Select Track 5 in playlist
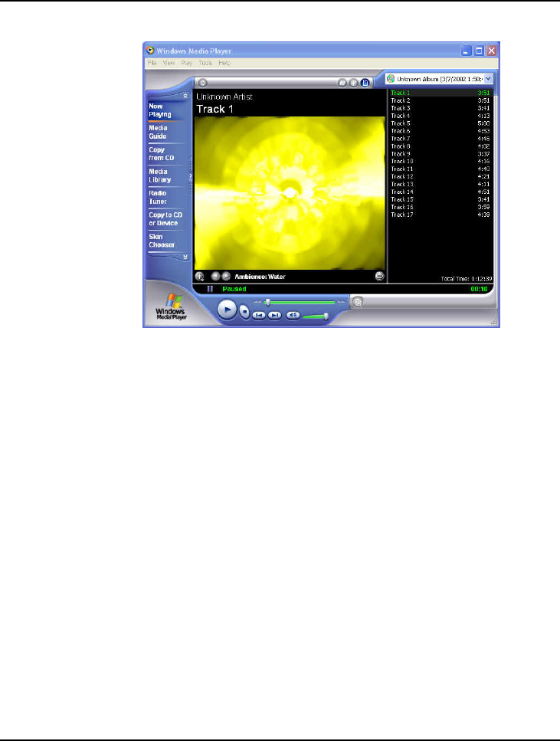This screenshot has width=560, height=741. click(x=440, y=123)
